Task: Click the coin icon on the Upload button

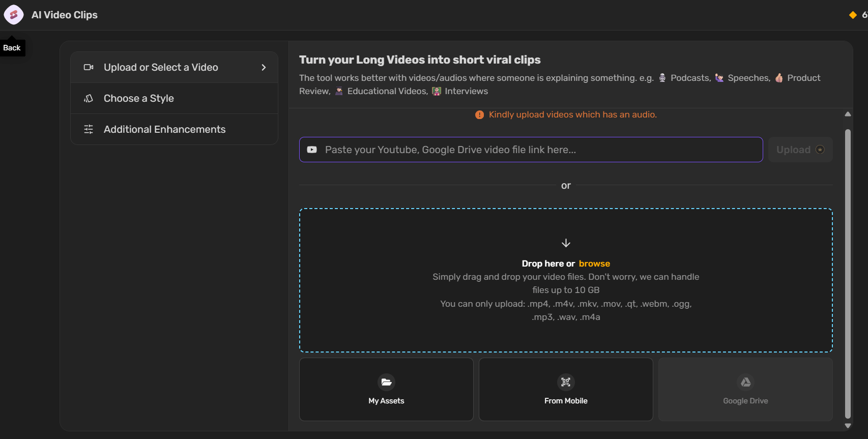Action: click(x=820, y=150)
